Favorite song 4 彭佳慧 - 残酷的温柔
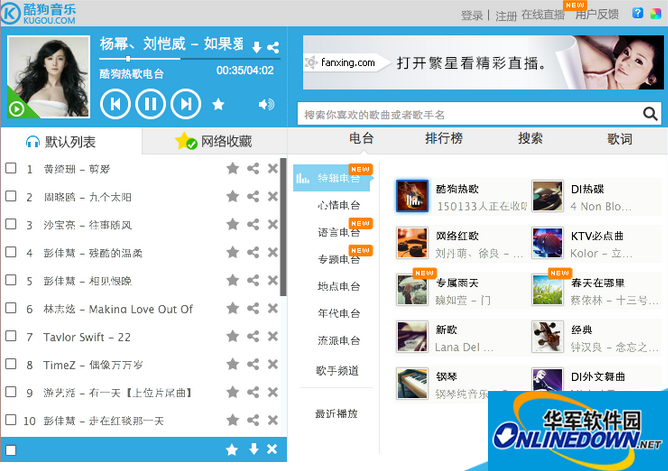This screenshot has width=668, height=471. [x=232, y=253]
